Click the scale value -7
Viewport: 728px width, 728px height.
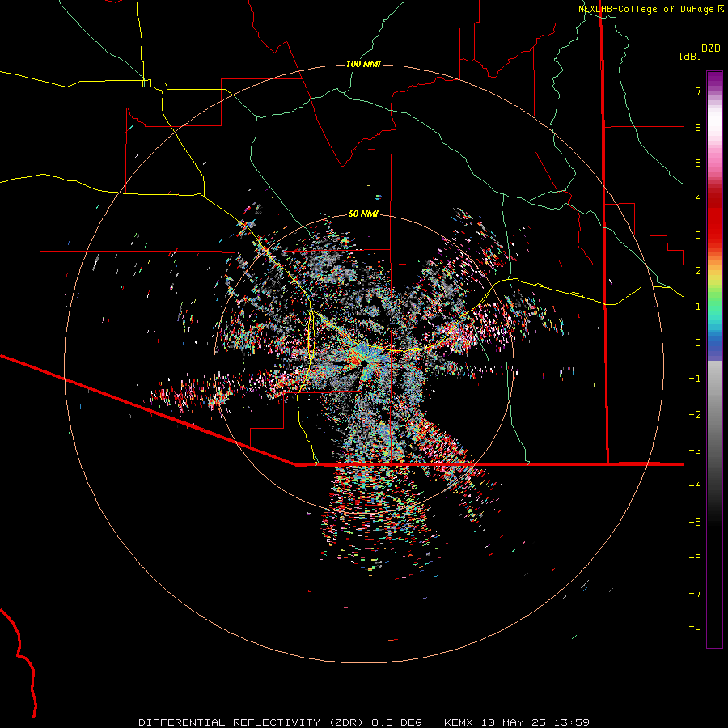[695, 594]
